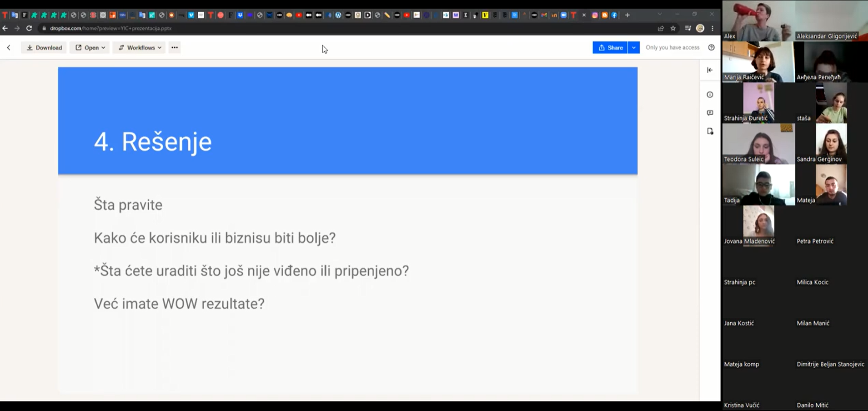This screenshot has width=868, height=411.
Task: Click the Download button
Action: point(44,47)
